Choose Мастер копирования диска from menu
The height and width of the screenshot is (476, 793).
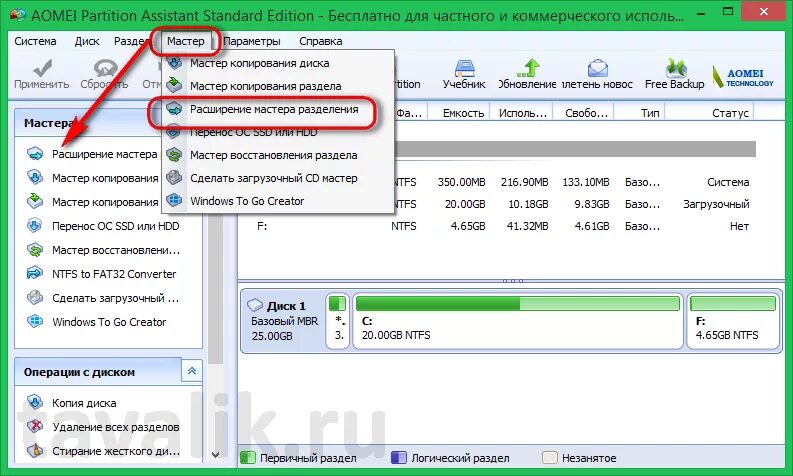point(259,63)
